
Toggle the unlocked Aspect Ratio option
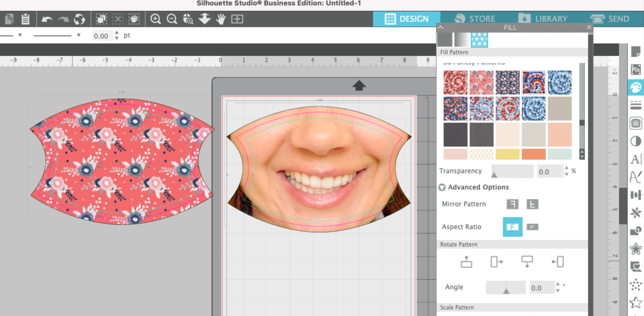coord(532,227)
